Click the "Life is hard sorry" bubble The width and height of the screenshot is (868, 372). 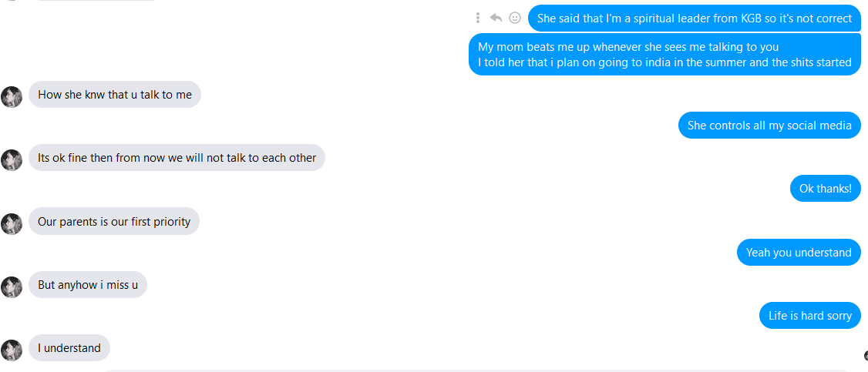point(809,316)
